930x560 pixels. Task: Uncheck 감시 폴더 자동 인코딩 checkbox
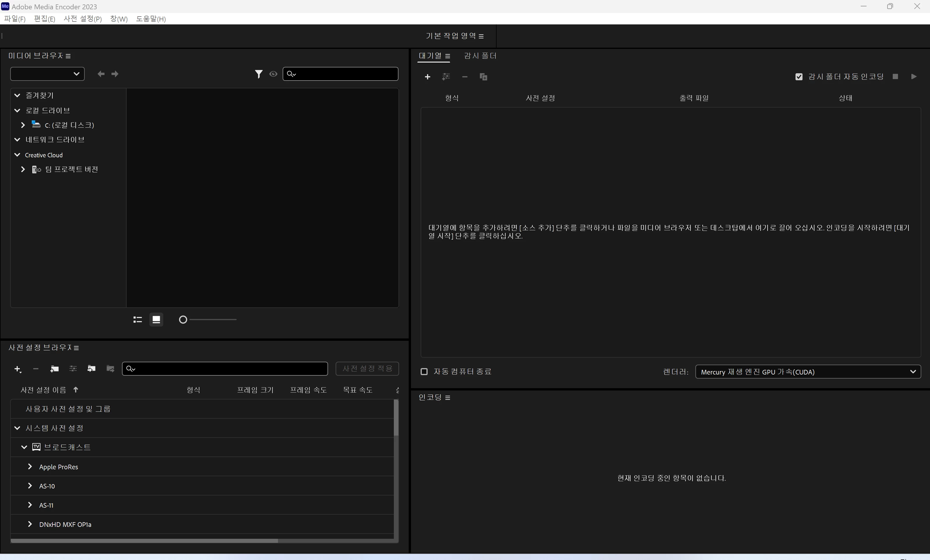799,77
